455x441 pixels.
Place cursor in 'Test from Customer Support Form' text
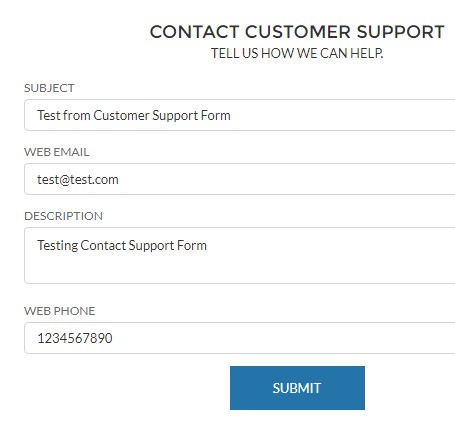[134, 115]
